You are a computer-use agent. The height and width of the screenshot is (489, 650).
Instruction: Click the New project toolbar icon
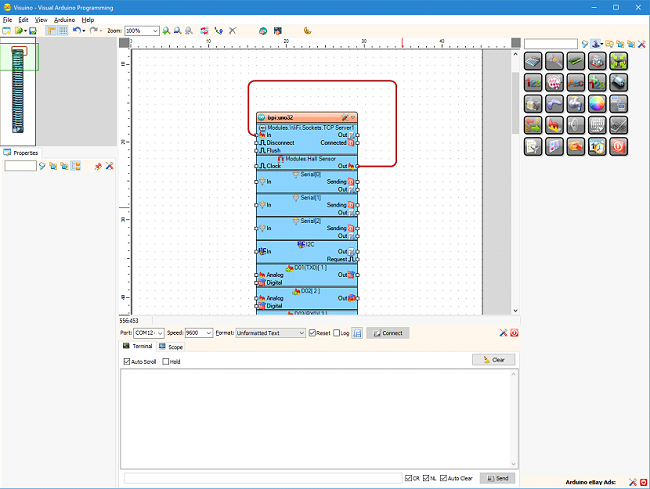click(7, 31)
